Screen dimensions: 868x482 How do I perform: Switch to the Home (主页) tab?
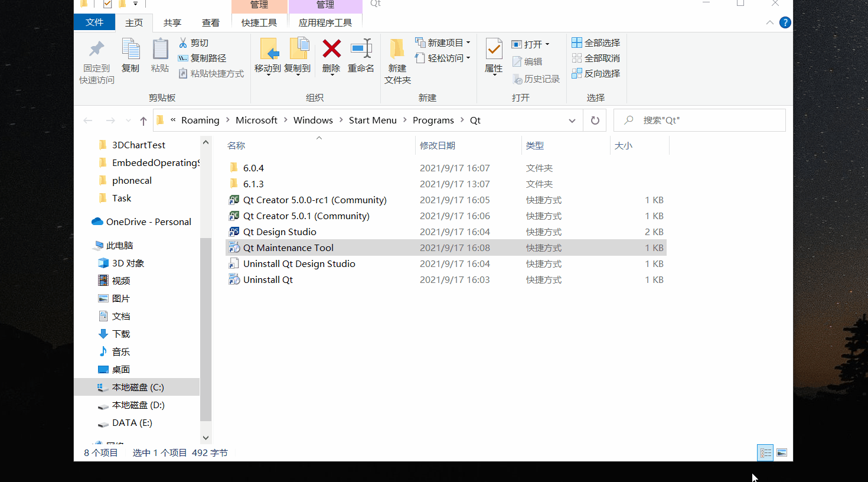pos(134,22)
